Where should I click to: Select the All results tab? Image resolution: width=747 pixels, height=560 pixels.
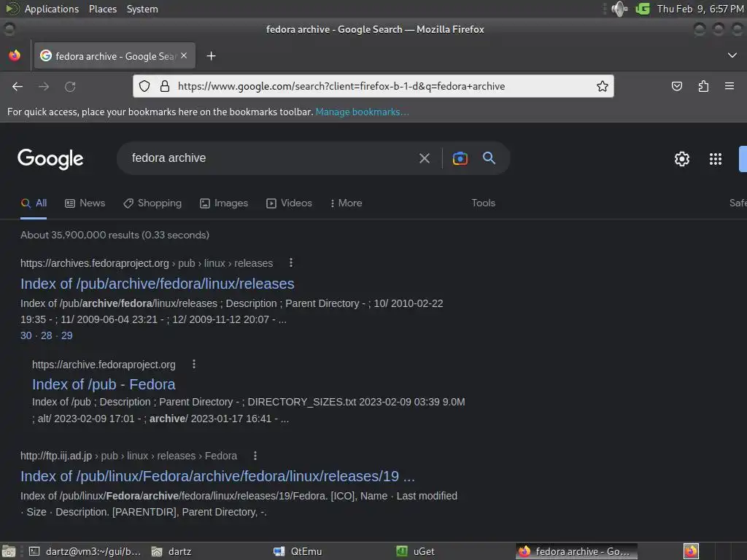click(34, 203)
